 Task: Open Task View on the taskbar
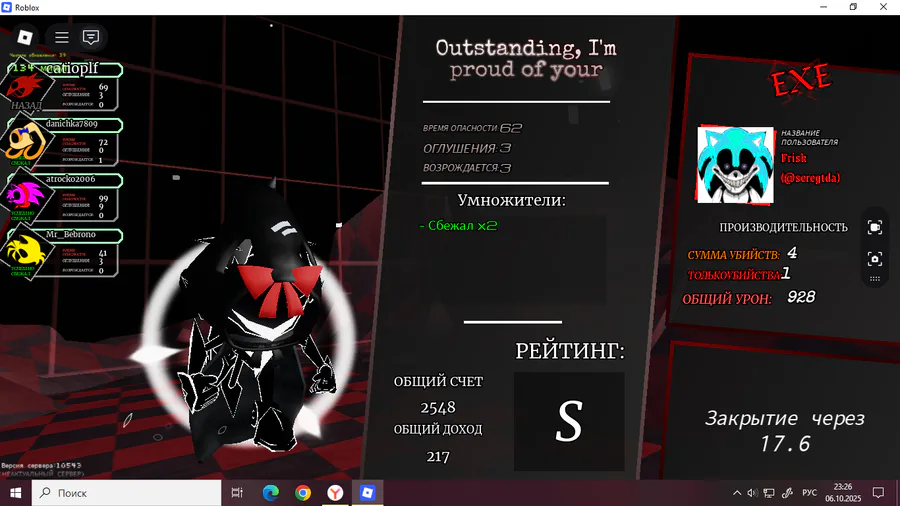(236, 493)
